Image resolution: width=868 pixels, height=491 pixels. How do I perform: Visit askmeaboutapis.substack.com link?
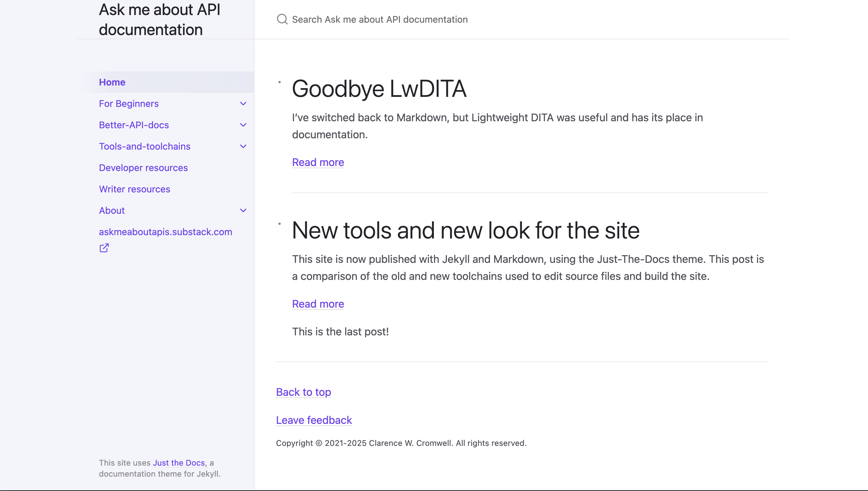[x=165, y=232]
